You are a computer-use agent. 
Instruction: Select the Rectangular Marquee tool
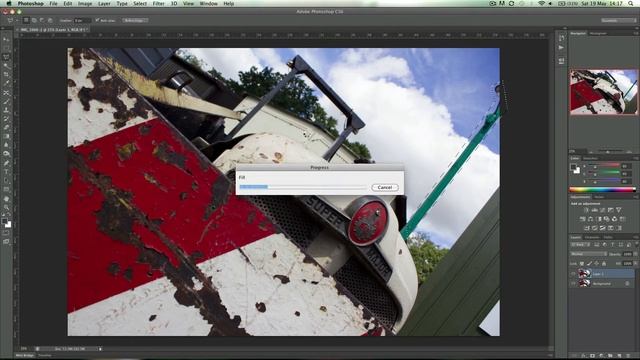pyautogui.click(x=6, y=49)
